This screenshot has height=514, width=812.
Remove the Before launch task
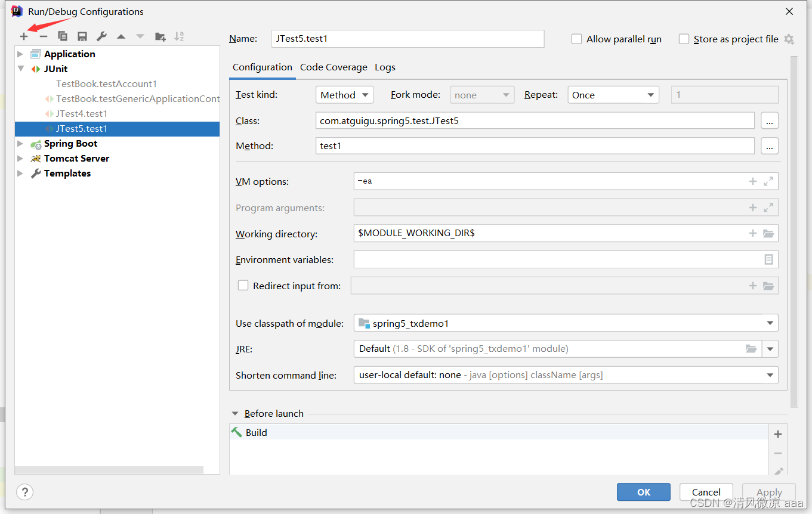pyautogui.click(x=778, y=453)
